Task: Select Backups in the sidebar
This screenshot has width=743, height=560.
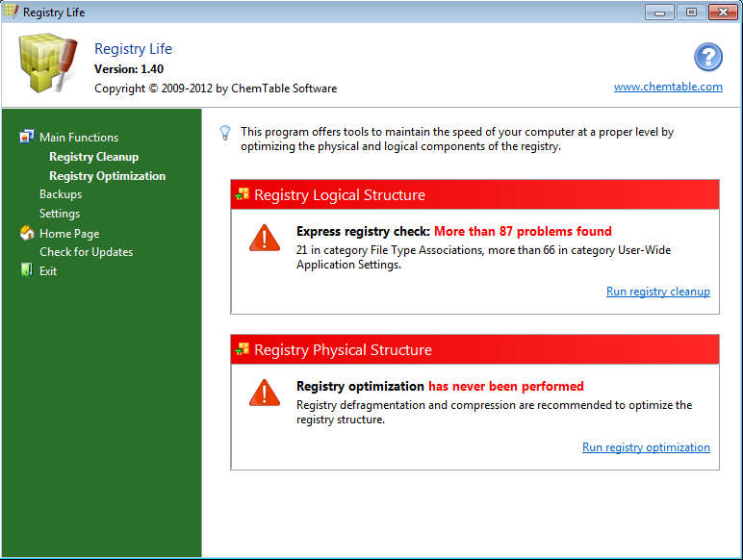Action: pos(61,194)
